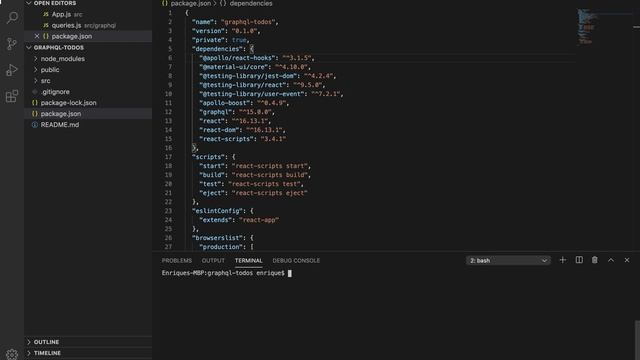Expand the Outline section
This screenshot has width=640, height=360.
29,342
